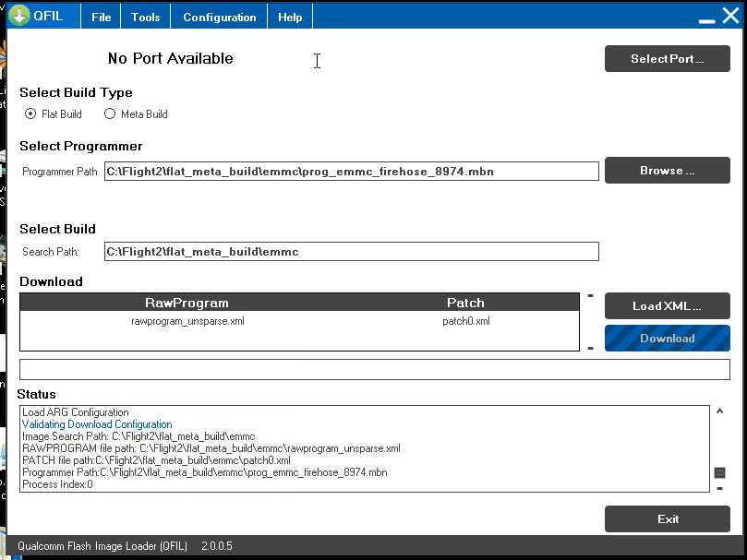Viewport: 747px width, 560px height.
Task: Open the Help menu
Action: (x=290, y=18)
